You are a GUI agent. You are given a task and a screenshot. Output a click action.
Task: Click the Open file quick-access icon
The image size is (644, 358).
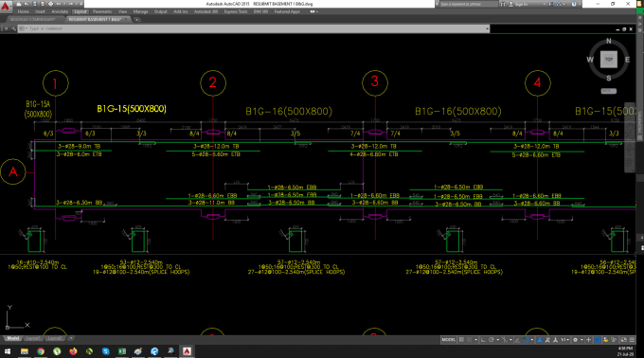pyautogui.click(x=27, y=4)
